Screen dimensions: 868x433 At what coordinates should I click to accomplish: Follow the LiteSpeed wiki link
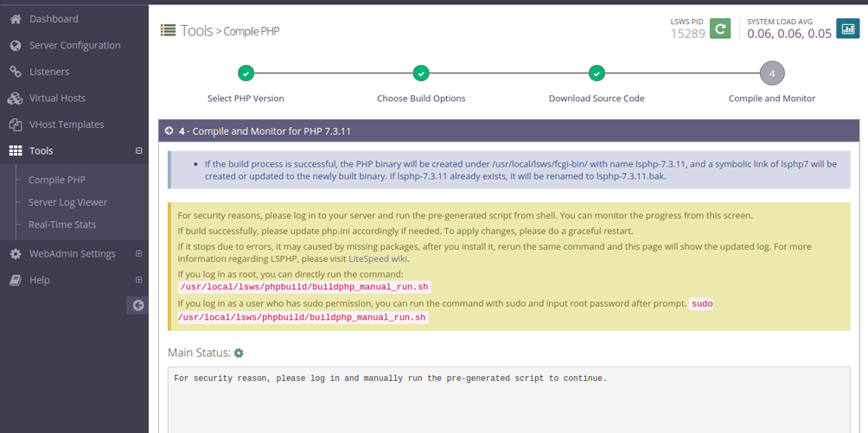tap(378, 258)
